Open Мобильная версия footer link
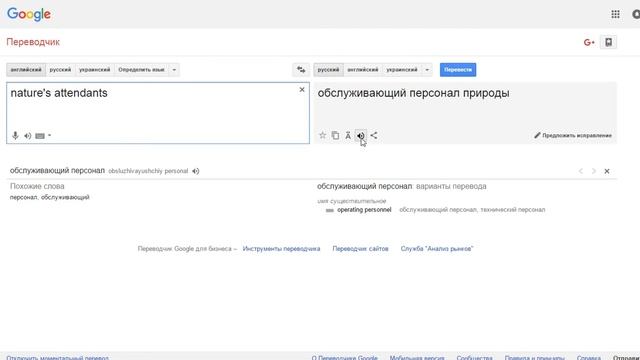Image resolution: width=640 pixels, height=360 pixels. [417, 358]
